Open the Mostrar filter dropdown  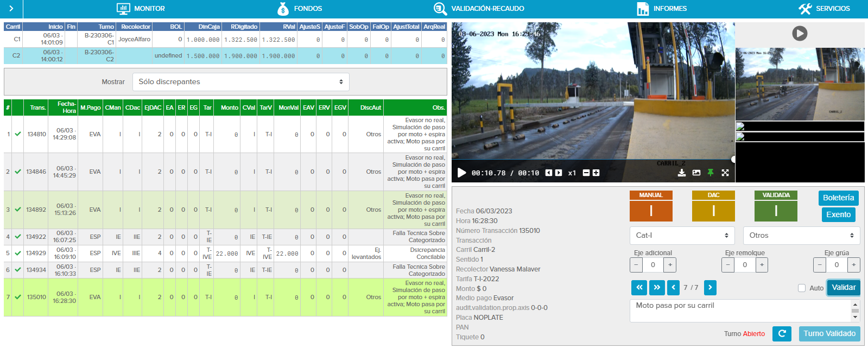click(x=241, y=82)
